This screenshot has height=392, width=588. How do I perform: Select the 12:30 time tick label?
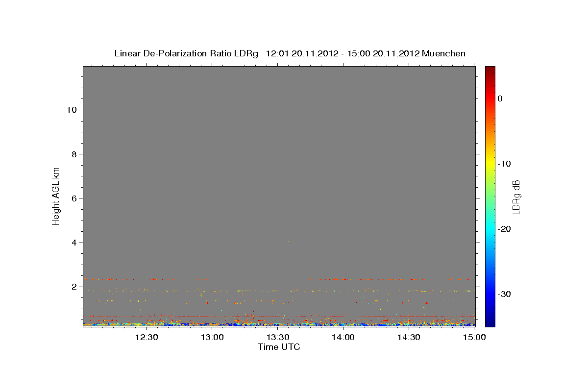146,337
